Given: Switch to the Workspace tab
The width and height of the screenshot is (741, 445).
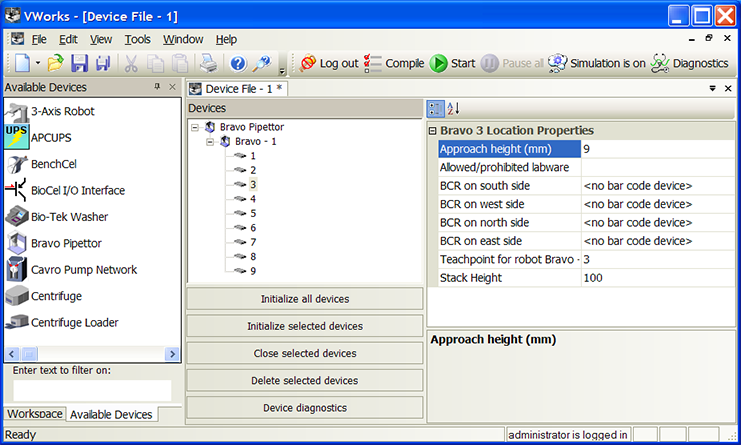Looking at the screenshot, I should pos(34,414).
